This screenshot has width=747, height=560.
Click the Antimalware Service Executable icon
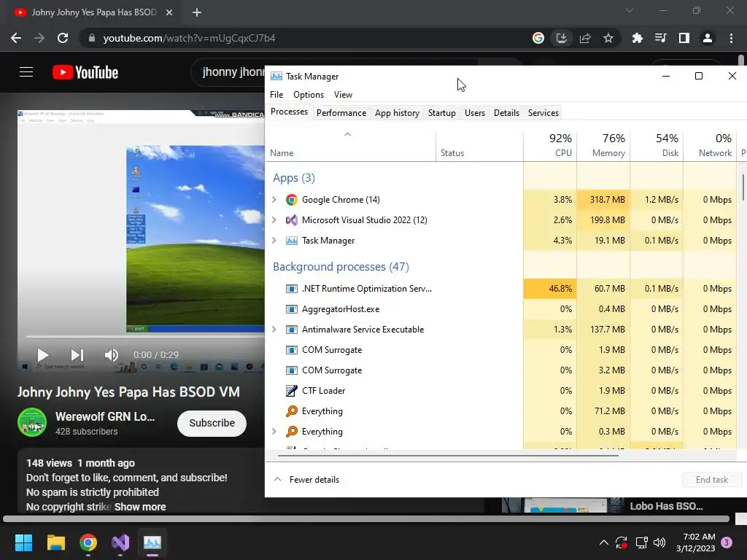point(292,330)
